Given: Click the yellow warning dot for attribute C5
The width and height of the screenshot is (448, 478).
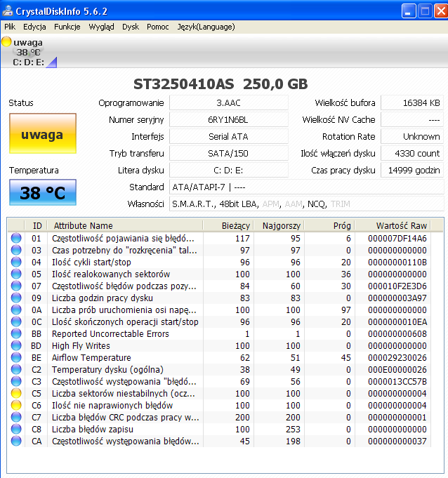Looking at the screenshot, I should pos(16,393).
